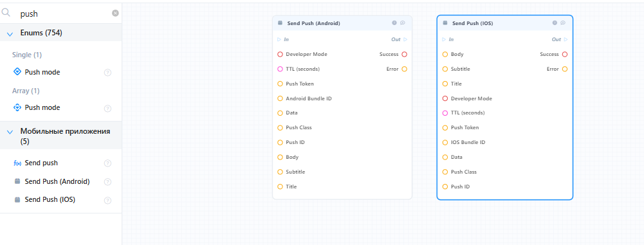Open help for Send Push (IOS) list item
The image size is (644, 245).
[x=107, y=201]
